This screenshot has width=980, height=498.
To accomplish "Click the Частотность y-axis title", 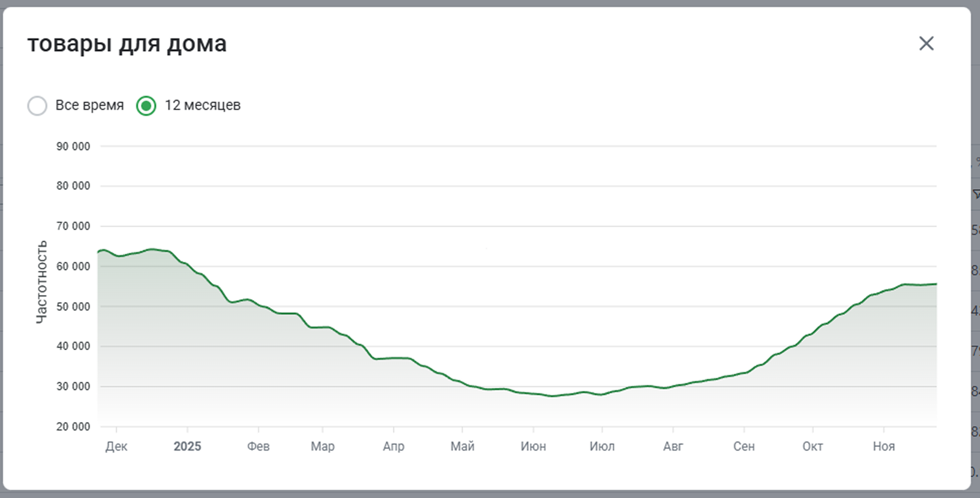I will 41,282.
